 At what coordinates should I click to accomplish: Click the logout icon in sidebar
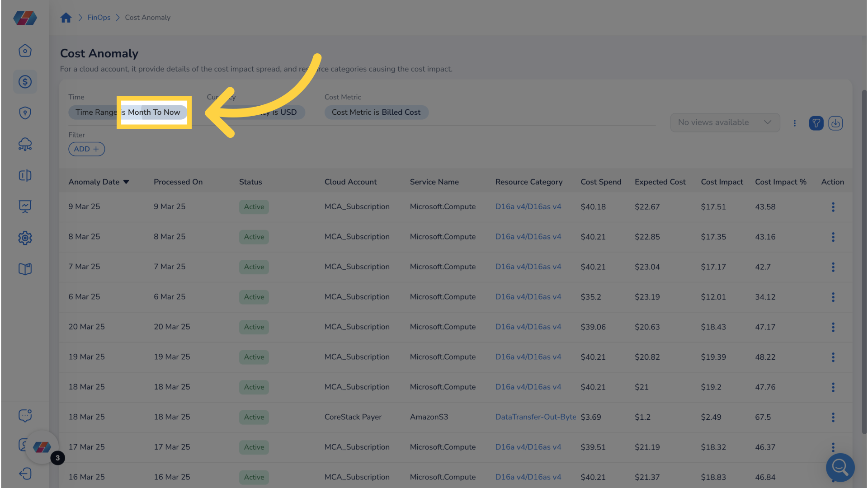[x=25, y=474]
